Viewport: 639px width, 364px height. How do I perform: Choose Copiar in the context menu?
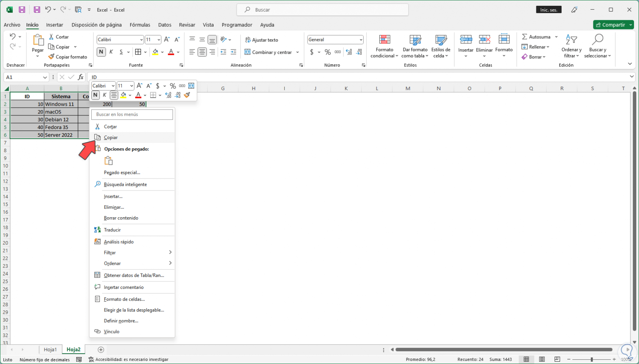pos(132,137)
